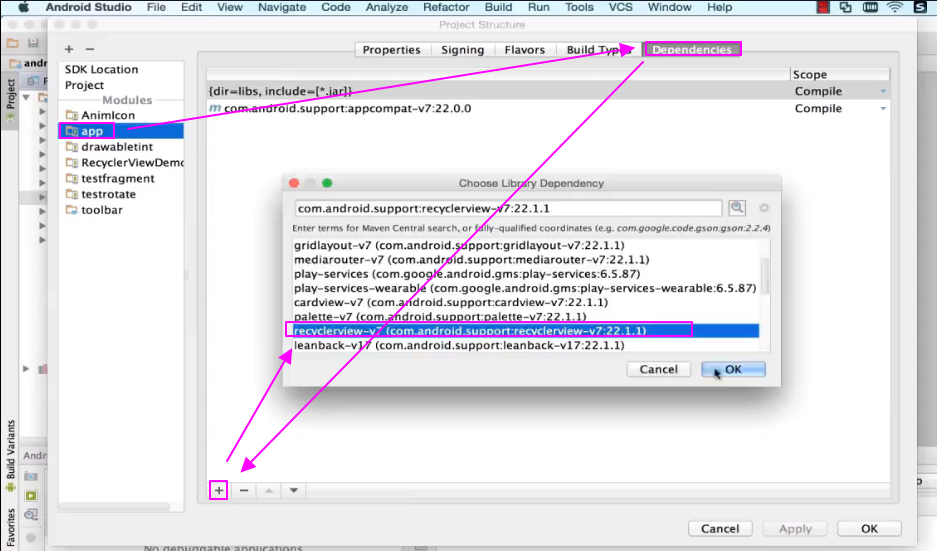Select play-services-wearable library entry
Screen dimensions: 937x551
[526, 288]
